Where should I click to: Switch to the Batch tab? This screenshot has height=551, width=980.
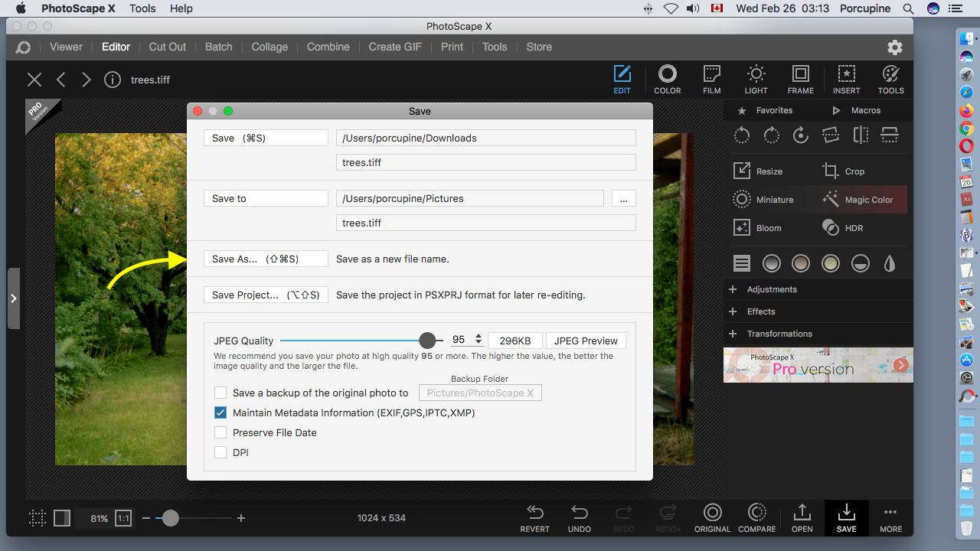(x=219, y=47)
